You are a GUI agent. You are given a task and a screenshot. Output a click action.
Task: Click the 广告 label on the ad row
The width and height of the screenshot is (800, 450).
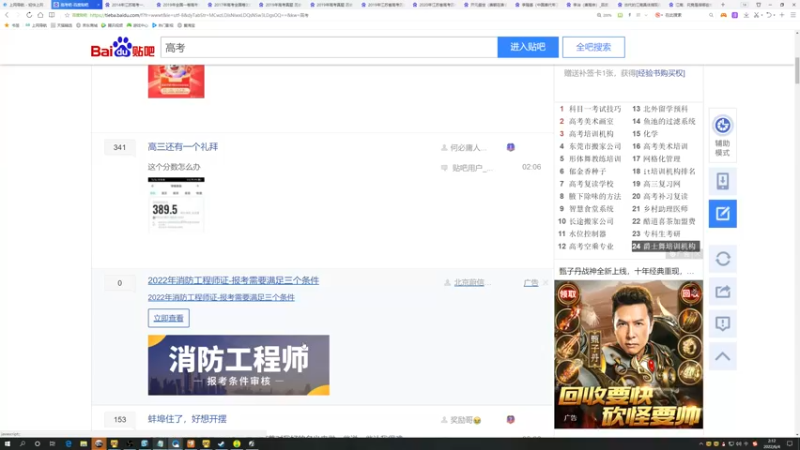(531, 283)
